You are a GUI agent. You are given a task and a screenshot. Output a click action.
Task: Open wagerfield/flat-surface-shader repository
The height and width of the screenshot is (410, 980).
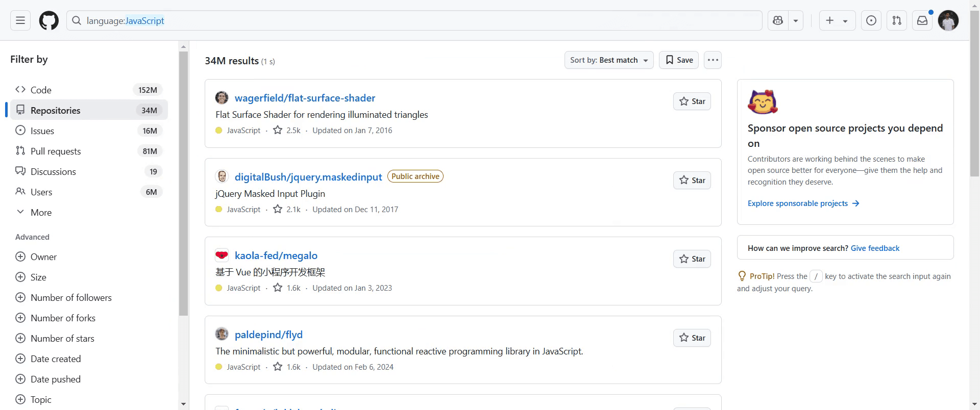coord(305,98)
